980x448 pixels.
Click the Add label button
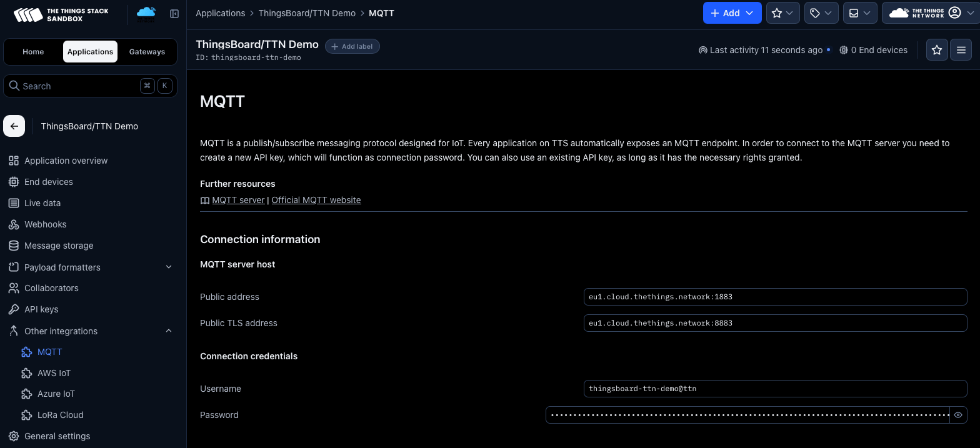352,46
